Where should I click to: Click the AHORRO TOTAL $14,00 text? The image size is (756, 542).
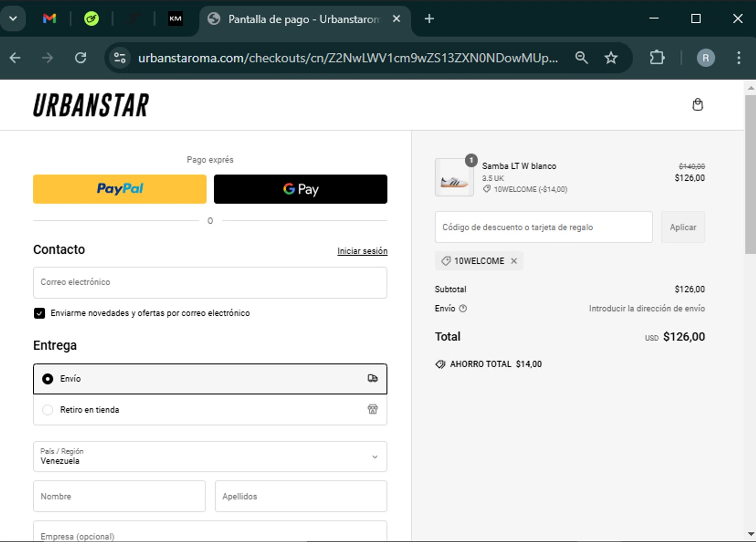pos(496,364)
